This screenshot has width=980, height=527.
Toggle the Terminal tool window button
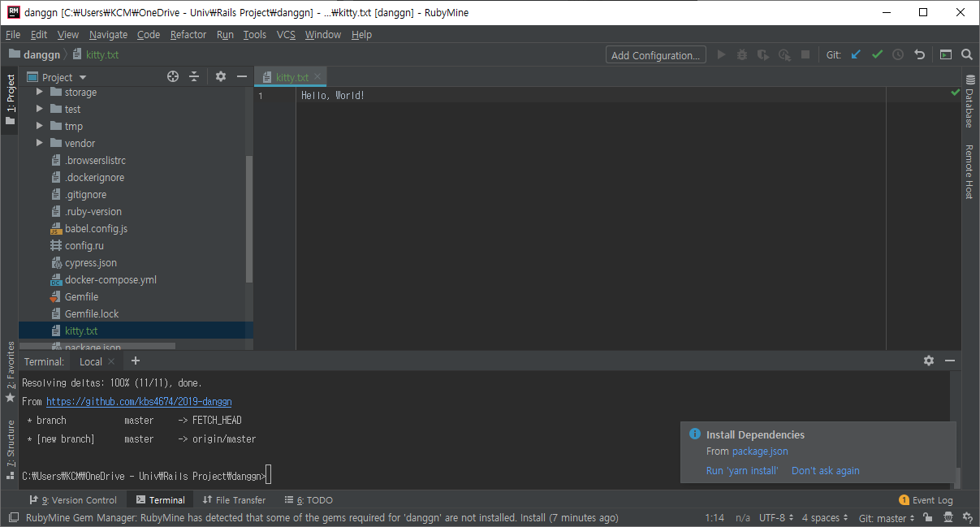pyautogui.click(x=160, y=500)
